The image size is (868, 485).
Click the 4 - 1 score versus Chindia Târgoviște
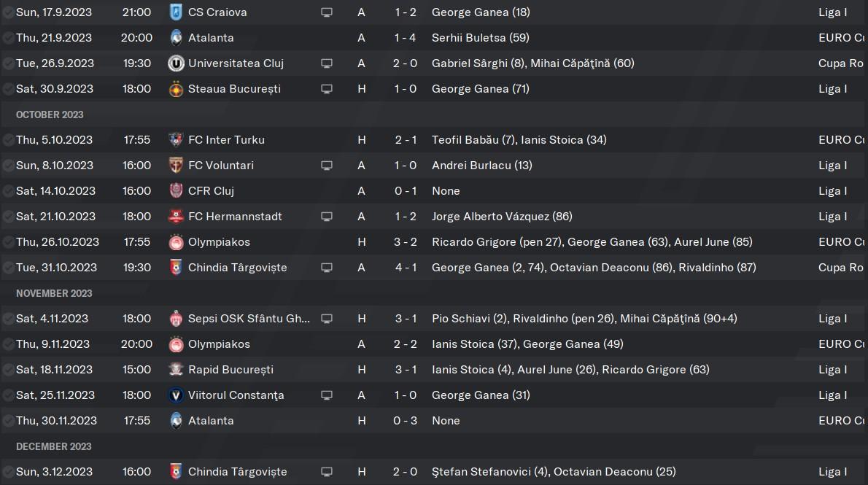coord(406,268)
